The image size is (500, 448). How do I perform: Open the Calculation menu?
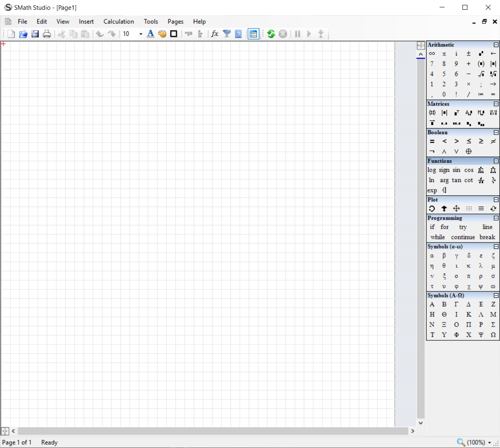point(118,21)
